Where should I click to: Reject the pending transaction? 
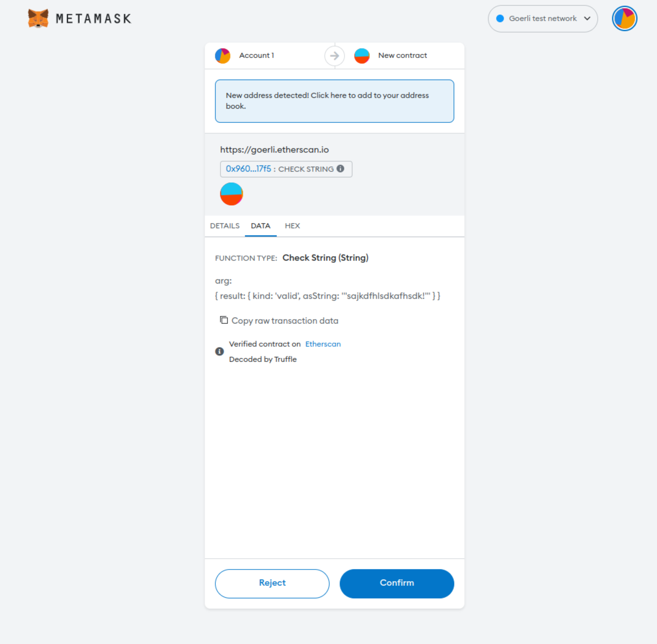point(272,583)
